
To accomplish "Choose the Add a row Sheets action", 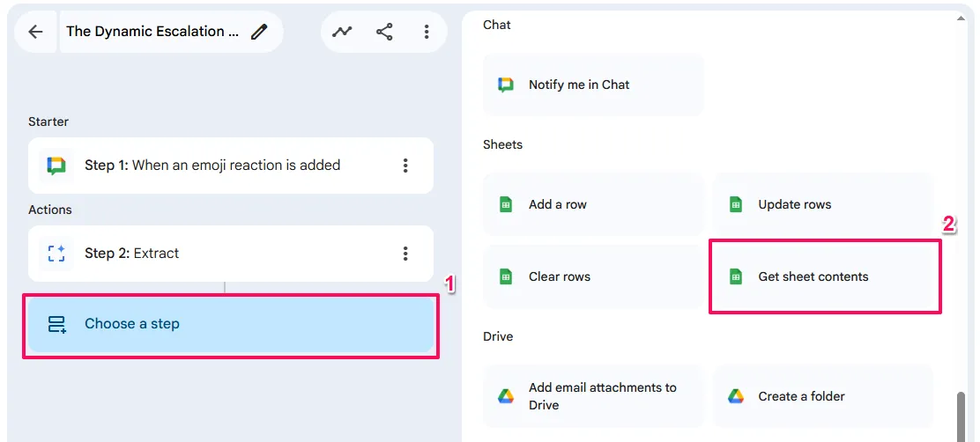I will [593, 204].
